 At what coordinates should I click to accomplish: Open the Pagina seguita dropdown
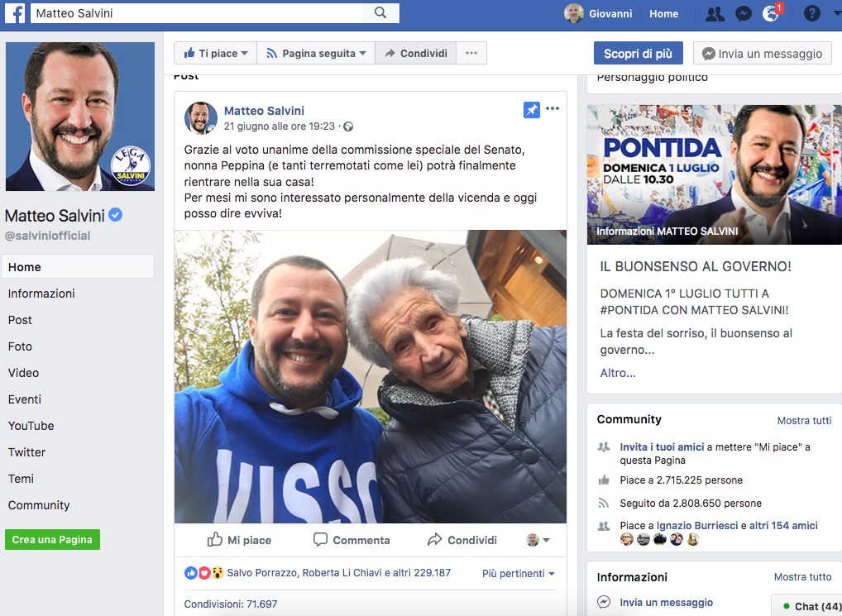[x=316, y=53]
